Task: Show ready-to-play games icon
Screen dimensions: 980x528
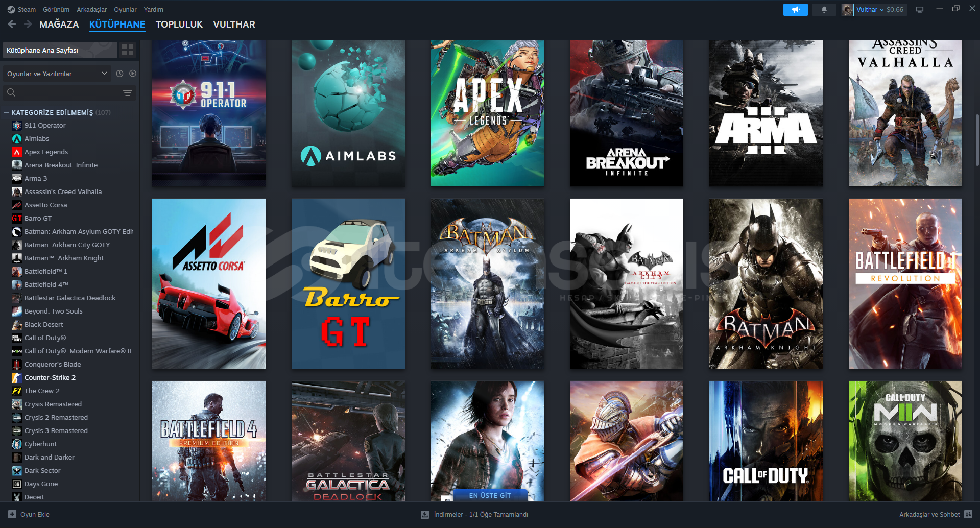Action: click(x=133, y=74)
